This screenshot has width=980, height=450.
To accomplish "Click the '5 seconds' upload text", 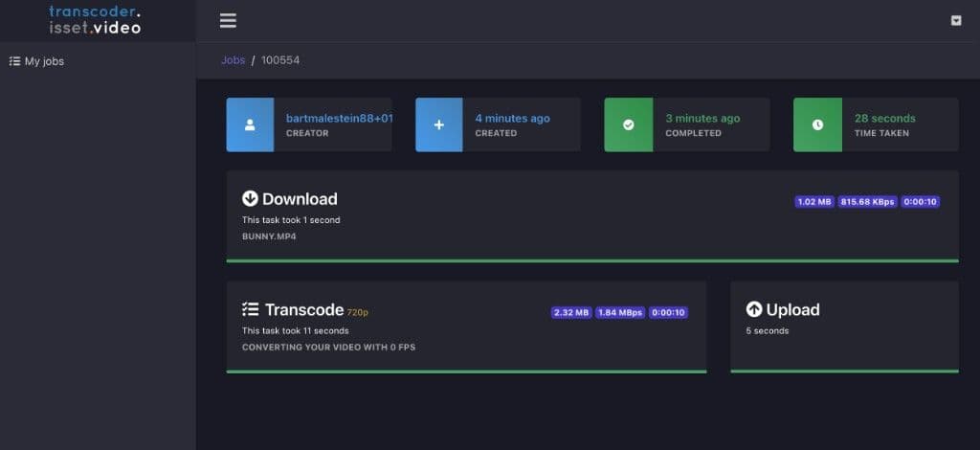I will point(768,330).
